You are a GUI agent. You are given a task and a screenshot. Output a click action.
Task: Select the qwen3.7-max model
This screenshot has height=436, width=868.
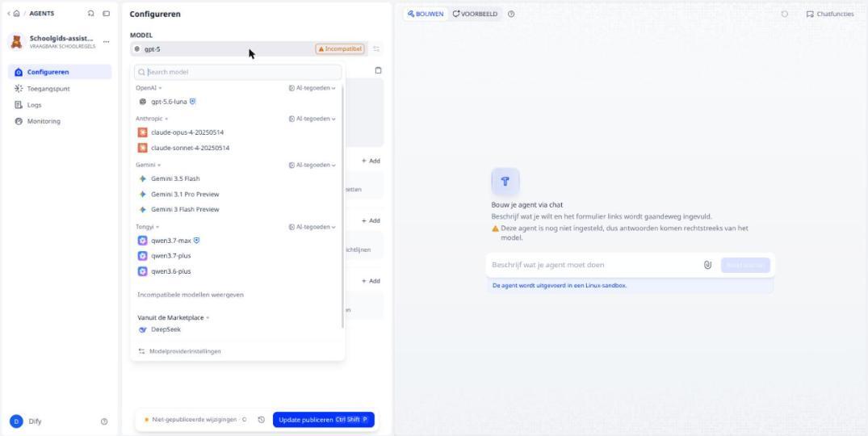point(237,241)
